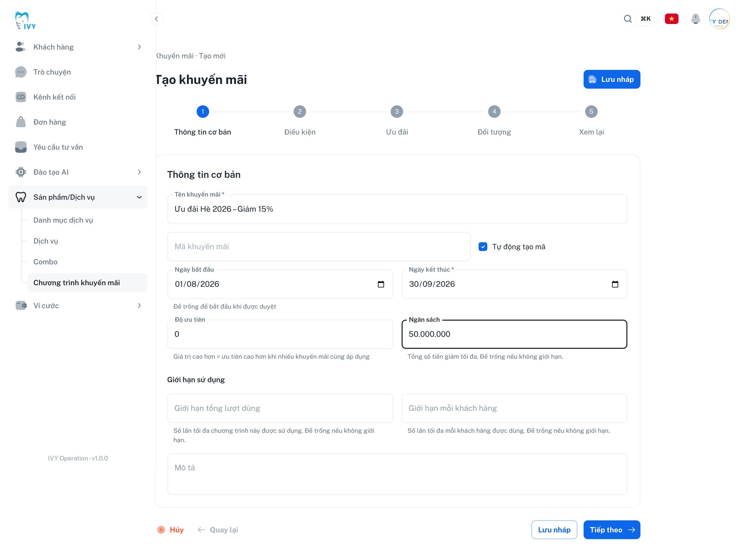This screenshot has height=560, width=751.
Task: Select the Thông tin cơ bản step label
Action: [x=203, y=132]
